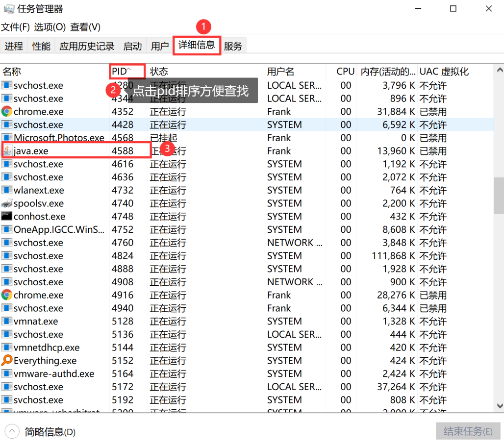Click the svchost.exe icon for PID 4888
504x447 pixels.
point(7,269)
